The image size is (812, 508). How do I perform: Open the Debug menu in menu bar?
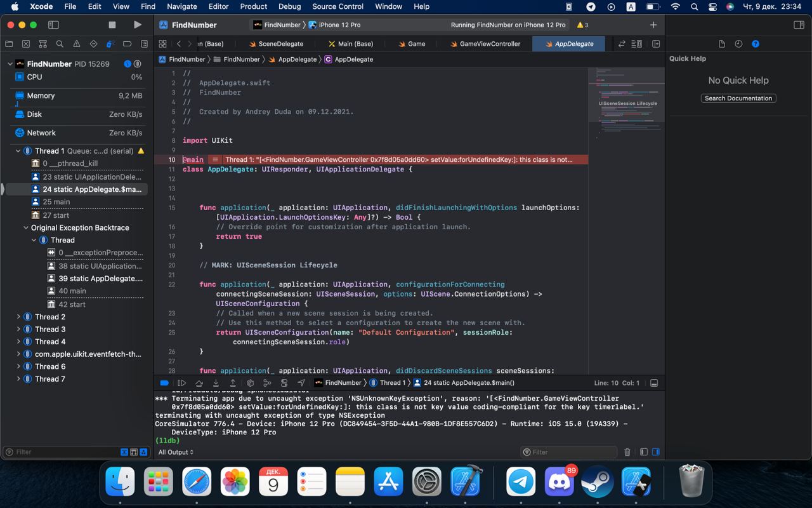click(x=289, y=6)
